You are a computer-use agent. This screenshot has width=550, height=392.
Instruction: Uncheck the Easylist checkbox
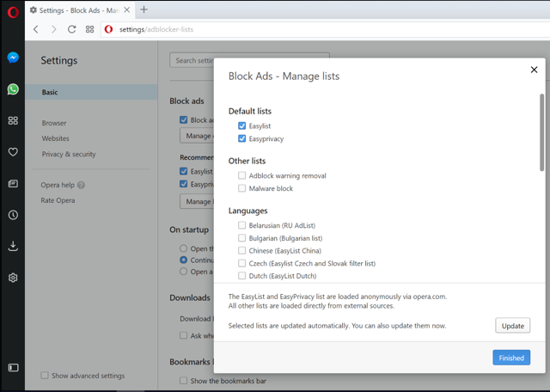[242, 126]
